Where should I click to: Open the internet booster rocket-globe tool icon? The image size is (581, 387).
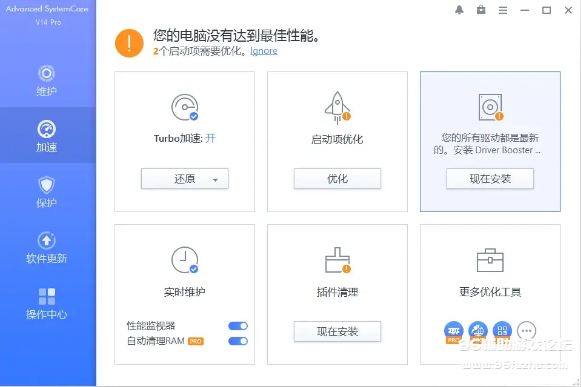coord(478,331)
